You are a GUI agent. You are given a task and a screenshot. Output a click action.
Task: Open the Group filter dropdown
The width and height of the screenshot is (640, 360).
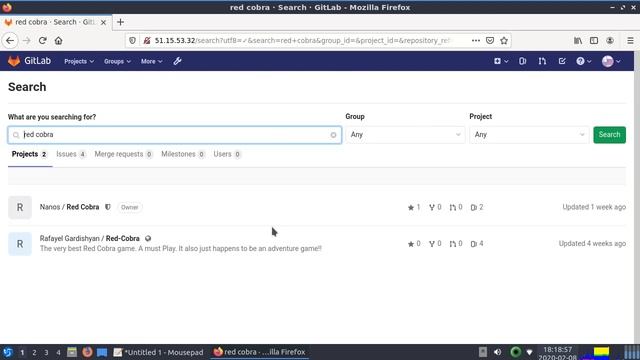point(405,135)
